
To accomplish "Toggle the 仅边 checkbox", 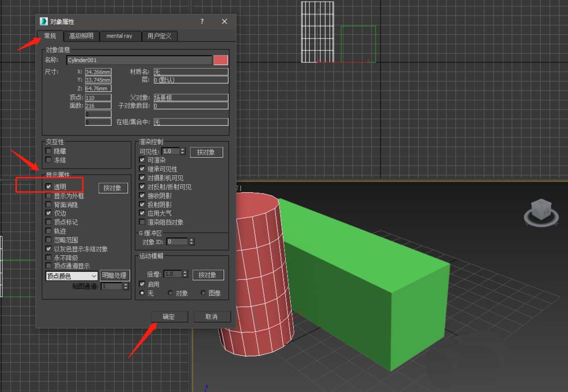I will point(48,213).
